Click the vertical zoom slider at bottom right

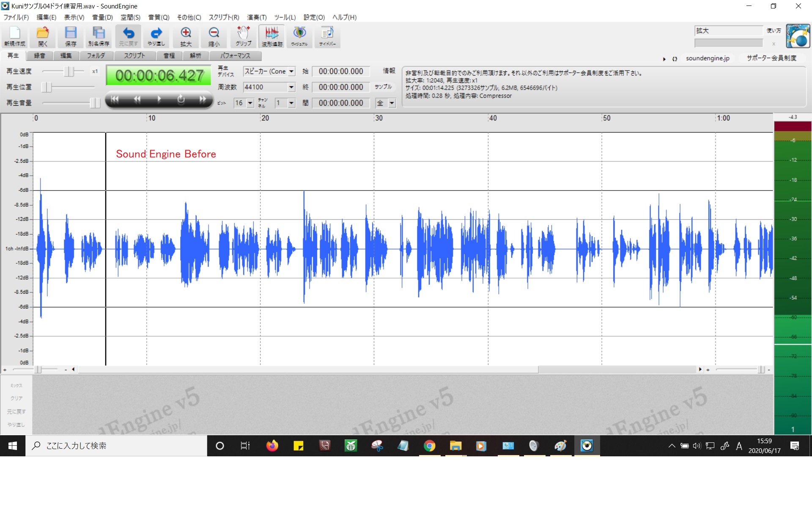click(x=762, y=370)
